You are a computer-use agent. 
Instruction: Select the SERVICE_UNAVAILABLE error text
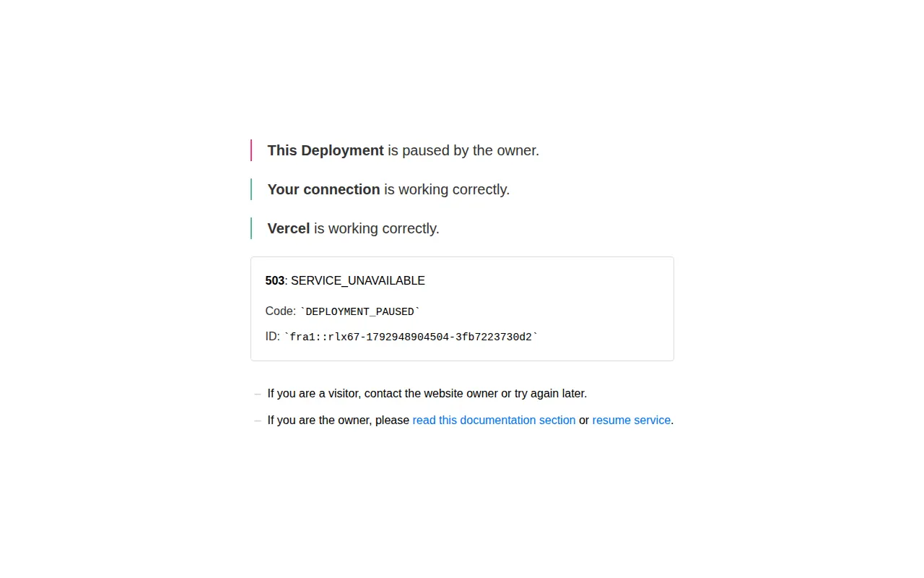pos(358,280)
